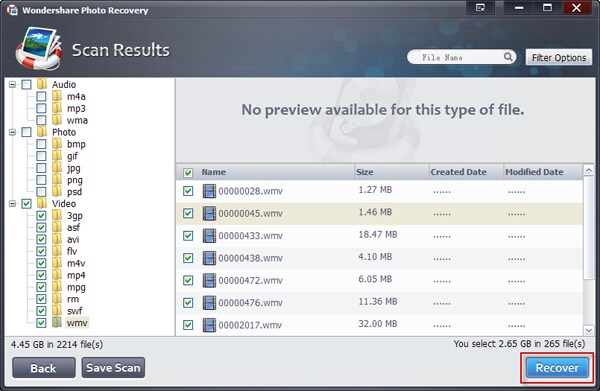Collapse the Video tree node

(12, 204)
